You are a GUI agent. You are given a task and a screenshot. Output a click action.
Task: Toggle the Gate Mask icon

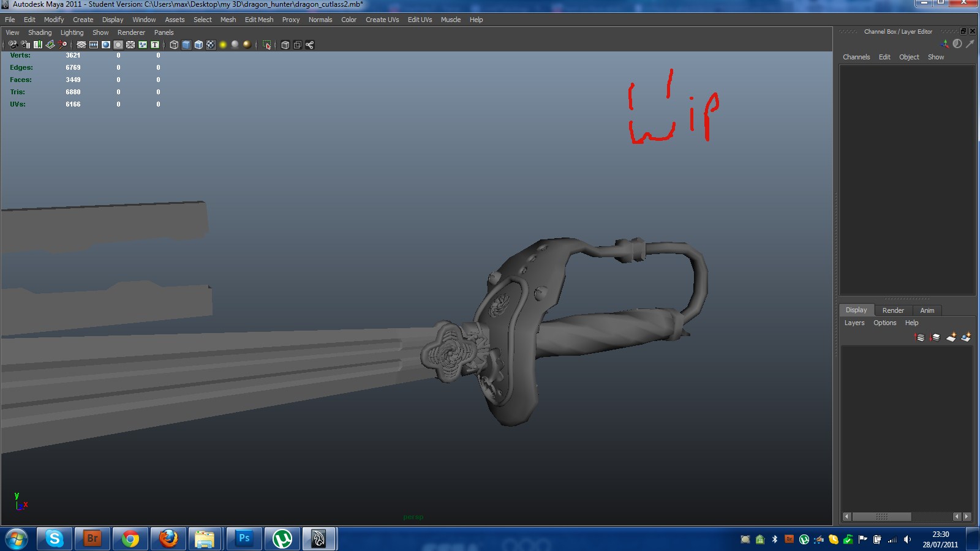(118, 45)
